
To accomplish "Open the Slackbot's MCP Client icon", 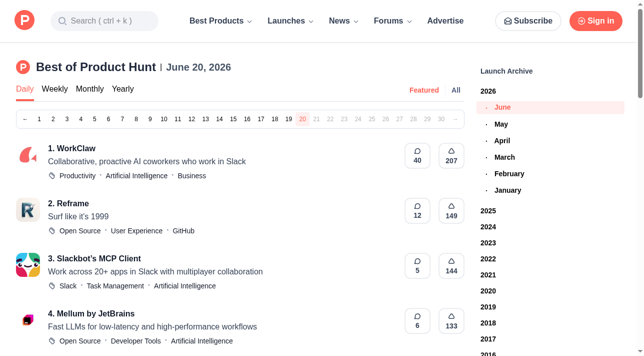I will click(x=28, y=265).
